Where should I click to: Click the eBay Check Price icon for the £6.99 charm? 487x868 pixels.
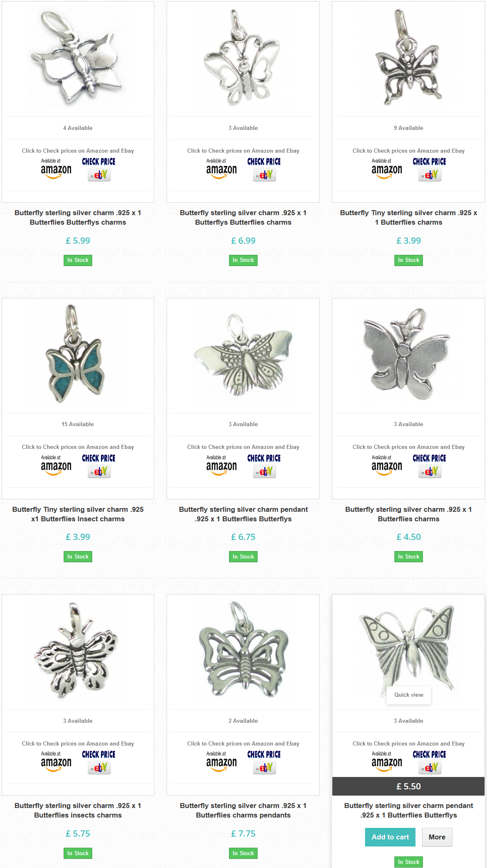click(x=264, y=169)
